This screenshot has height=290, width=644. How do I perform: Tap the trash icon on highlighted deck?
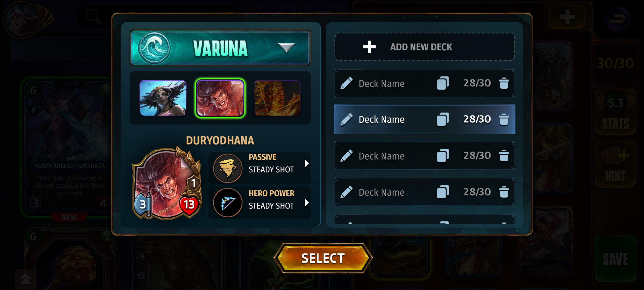point(504,119)
